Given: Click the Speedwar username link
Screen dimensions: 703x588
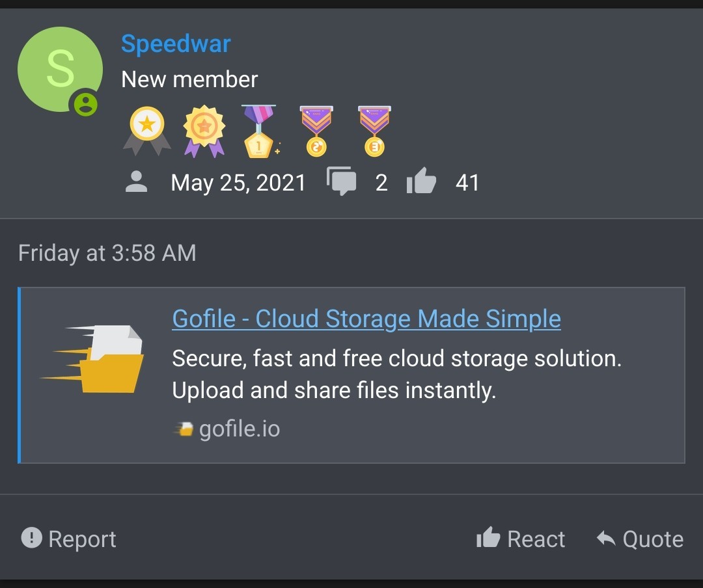Looking at the screenshot, I should point(176,44).
